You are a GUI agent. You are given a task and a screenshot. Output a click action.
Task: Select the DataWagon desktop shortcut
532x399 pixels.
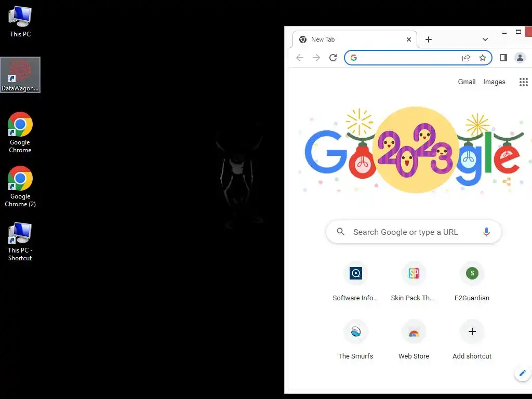(x=20, y=75)
